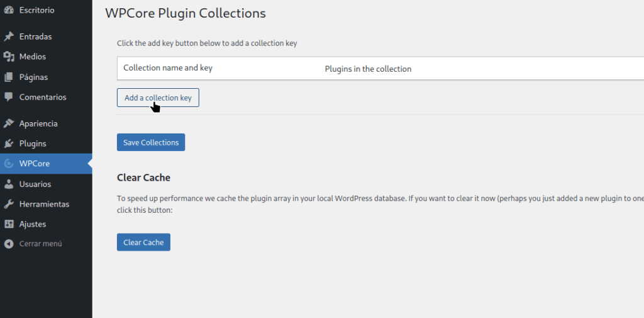Open the Escritorio menu item

pyautogui.click(x=36, y=10)
